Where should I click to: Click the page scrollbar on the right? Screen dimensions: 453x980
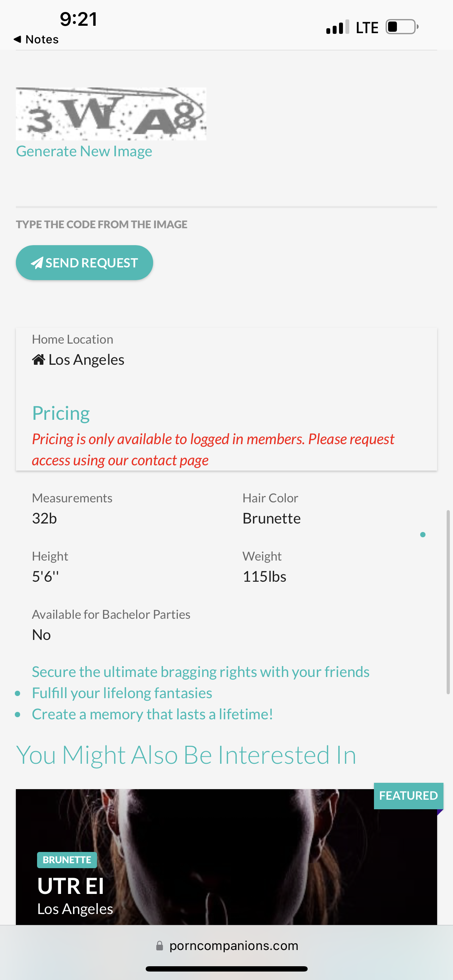click(448, 601)
